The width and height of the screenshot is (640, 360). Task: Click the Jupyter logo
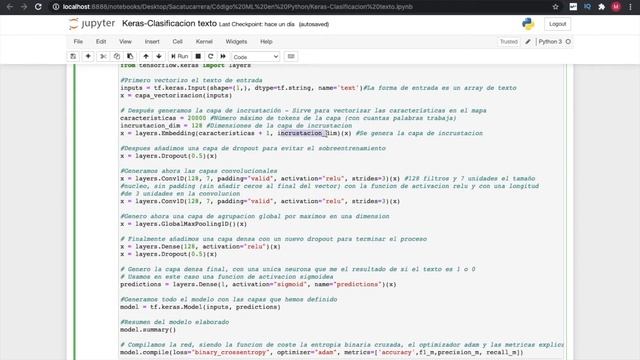pyautogui.click(x=92, y=24)
